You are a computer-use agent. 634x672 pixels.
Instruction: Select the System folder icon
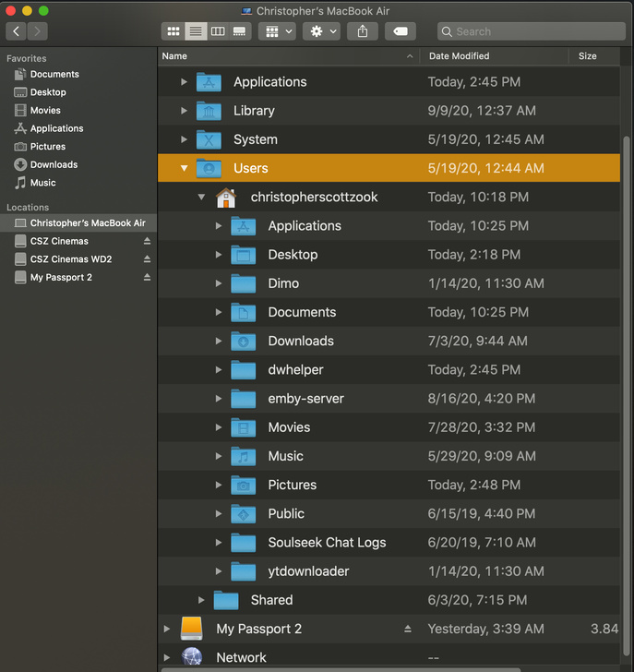(209, 139)
